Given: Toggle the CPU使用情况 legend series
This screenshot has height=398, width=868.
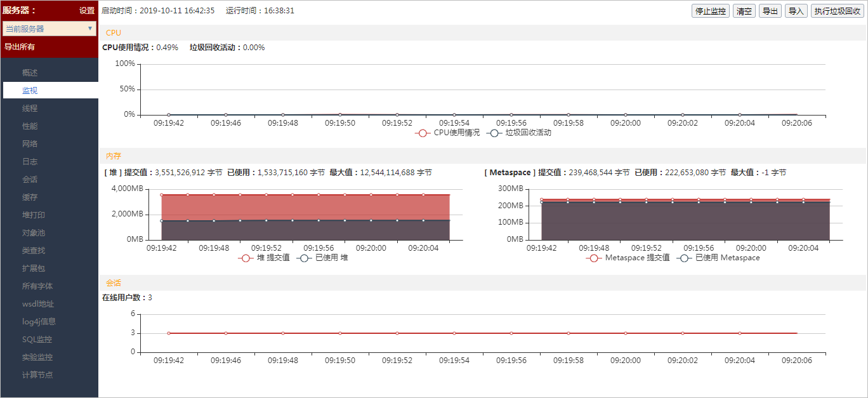Looking at the screenshot, I should [x=447, y=133].
